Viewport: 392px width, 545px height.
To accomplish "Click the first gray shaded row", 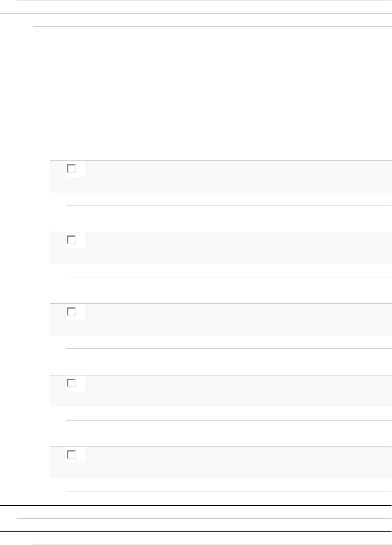I will point(230,176).
